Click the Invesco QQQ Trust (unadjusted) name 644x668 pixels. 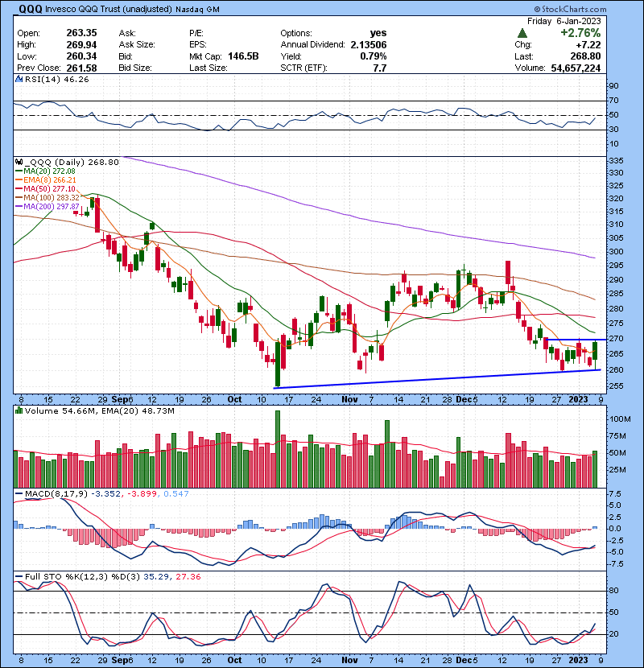coord(108,9)
